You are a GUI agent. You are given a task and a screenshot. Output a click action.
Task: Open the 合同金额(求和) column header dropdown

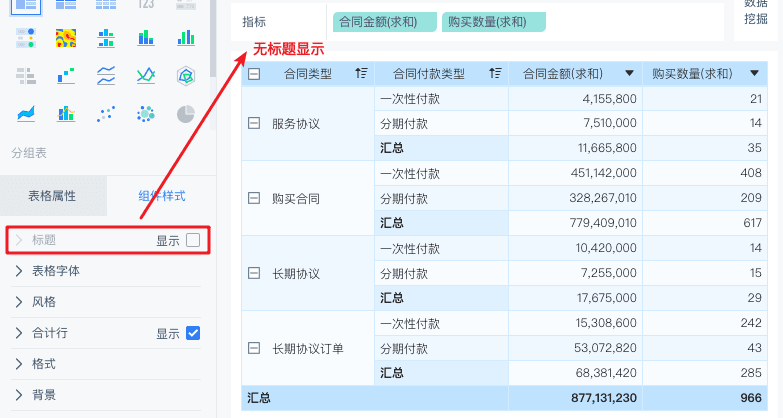pos(630,73)
